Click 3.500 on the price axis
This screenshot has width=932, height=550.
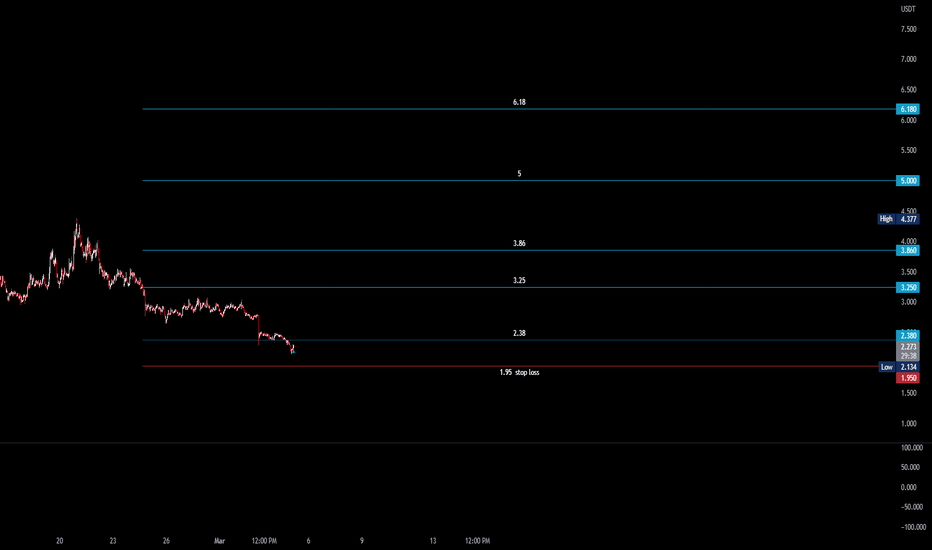(908, 272)
